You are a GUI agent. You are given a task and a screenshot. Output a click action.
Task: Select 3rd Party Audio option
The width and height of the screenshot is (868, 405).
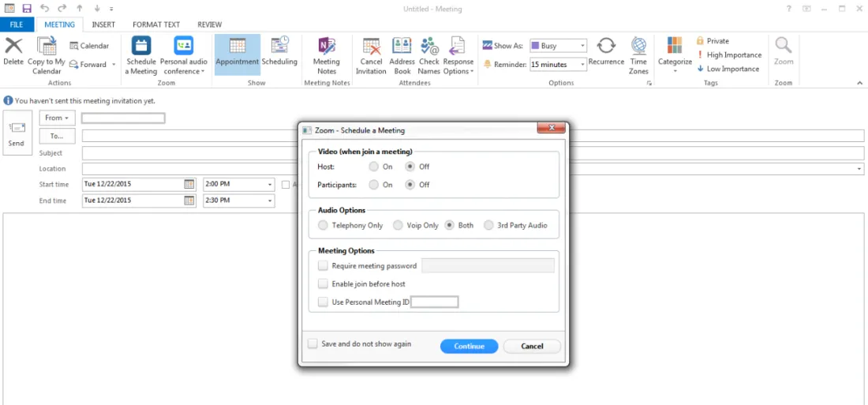488,226
